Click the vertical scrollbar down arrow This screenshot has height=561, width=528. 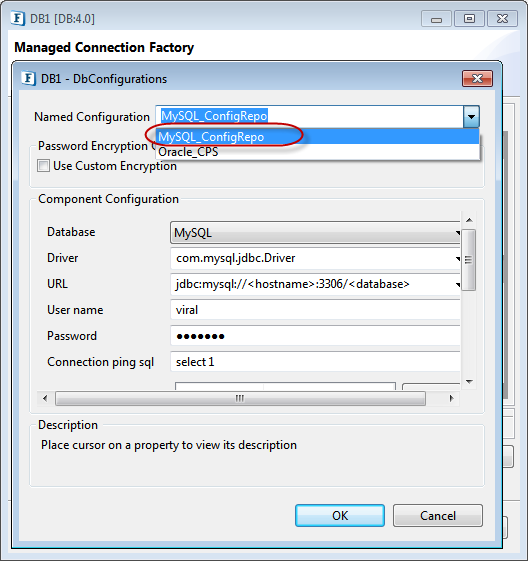(469, 381)
